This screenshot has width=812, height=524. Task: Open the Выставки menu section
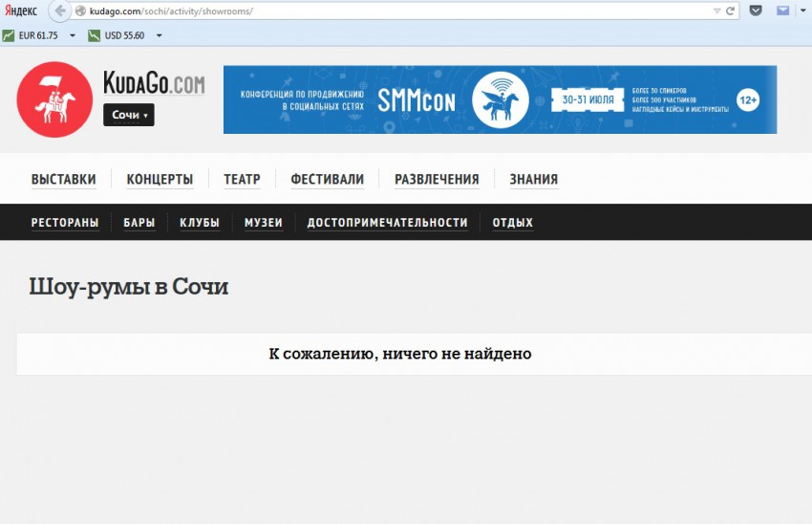click(63, 179)
